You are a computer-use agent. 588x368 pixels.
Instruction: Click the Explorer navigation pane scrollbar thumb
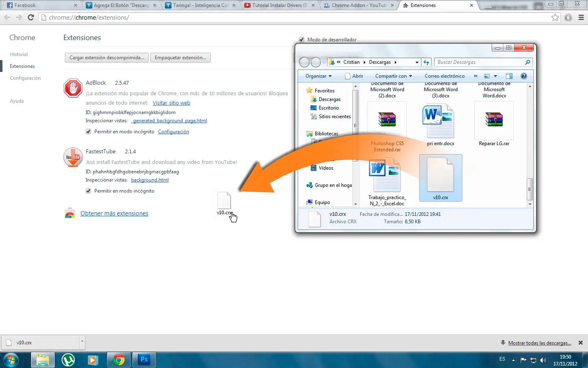[355, 126]
